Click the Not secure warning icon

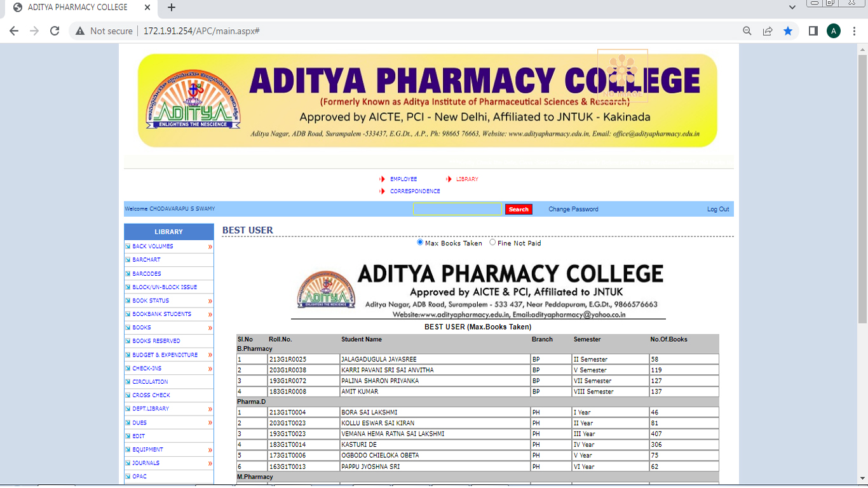pos(80,30)
